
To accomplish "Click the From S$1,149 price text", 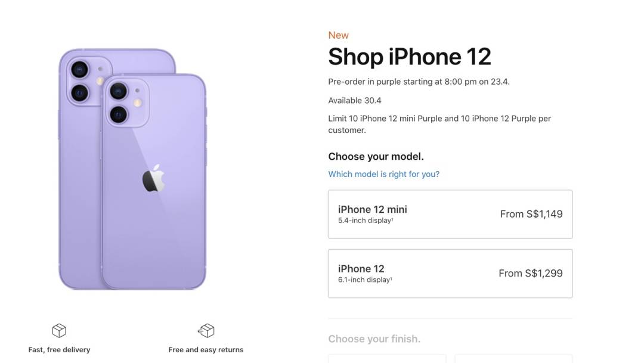I will coord(530,213).
